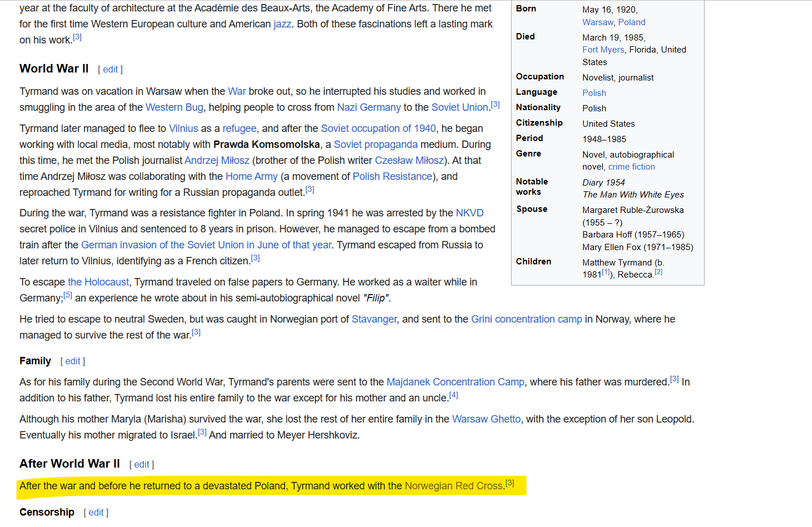Image resolution: width=812 pixels, height=527 pixels.
Task: Jump to citation 2 after Rebecca
Action: point(658,272)
